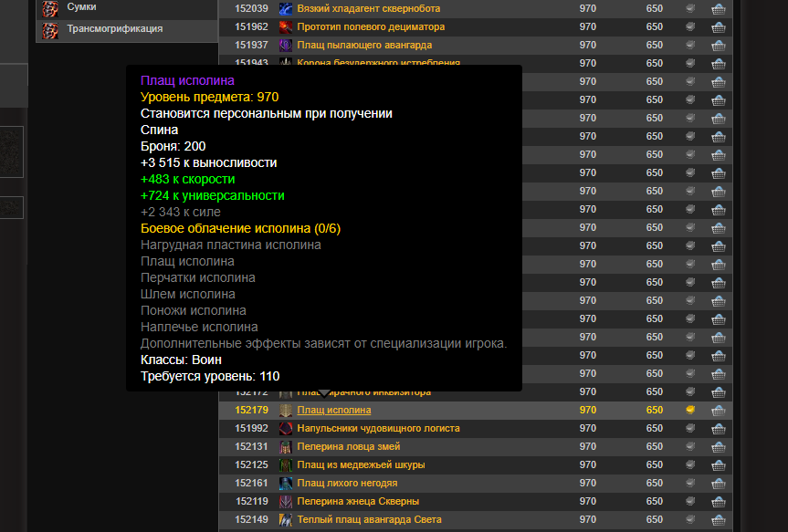Click the Сумки category icon
Screen dimensions: 788x532
click(51, 8)
